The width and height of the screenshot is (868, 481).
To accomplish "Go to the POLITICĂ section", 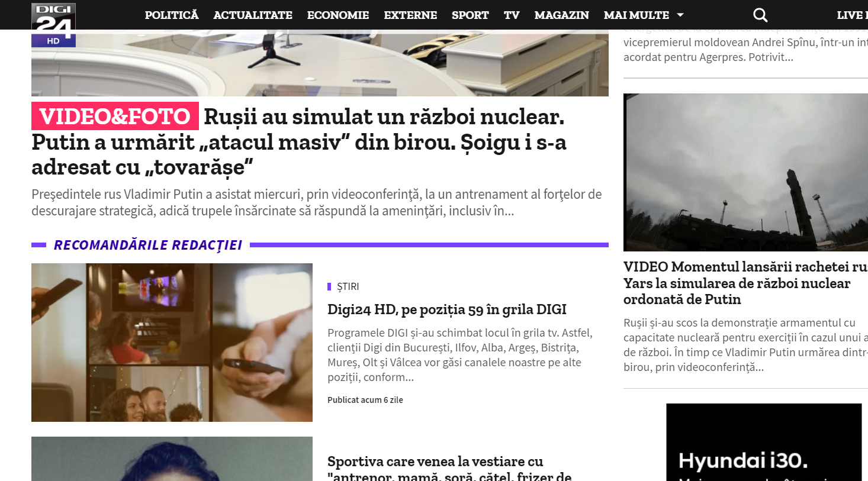I will pos(172,15).
